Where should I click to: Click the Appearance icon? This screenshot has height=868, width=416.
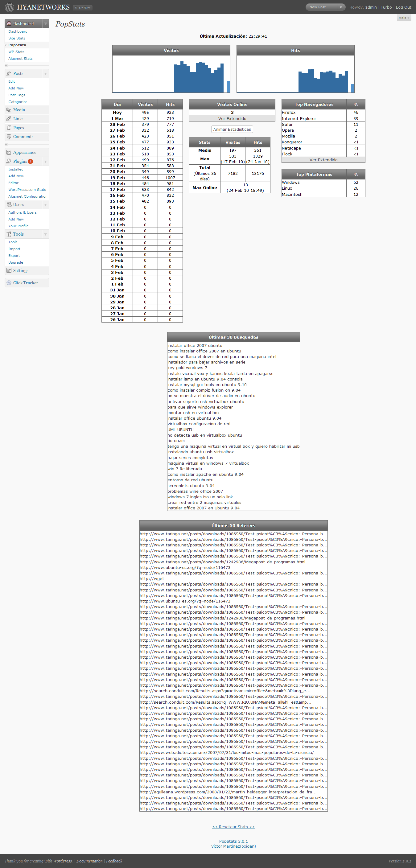[9, 152]
